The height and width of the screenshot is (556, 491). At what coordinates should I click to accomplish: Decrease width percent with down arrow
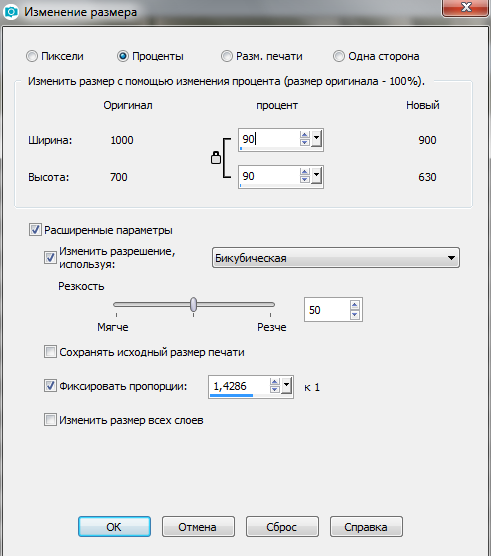tap(305, 143)
